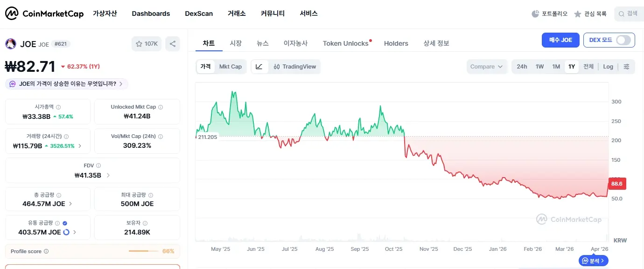
Task: Click the 매수 JOE buy button
Action: [560, 40]
